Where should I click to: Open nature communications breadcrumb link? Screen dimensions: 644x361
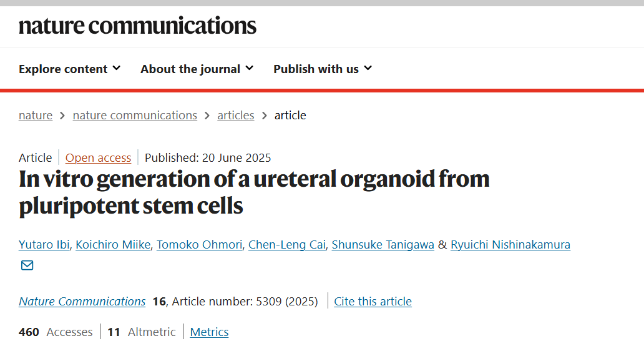pos(135,115)
